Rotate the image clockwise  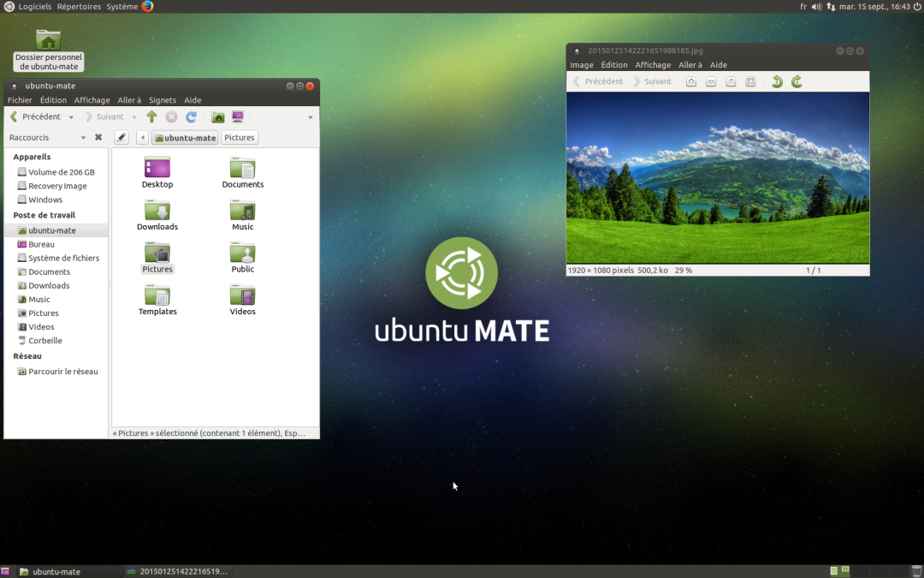pyautogui.click(x=797, y=82)
